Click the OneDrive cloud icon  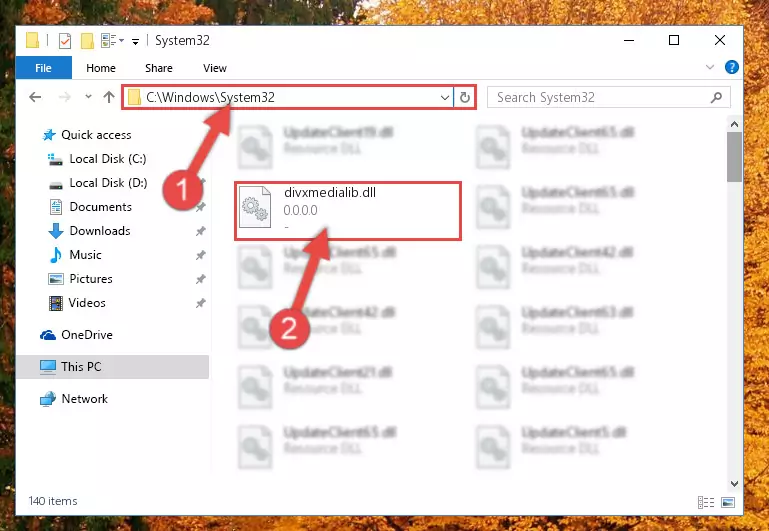tap(48, 335)
